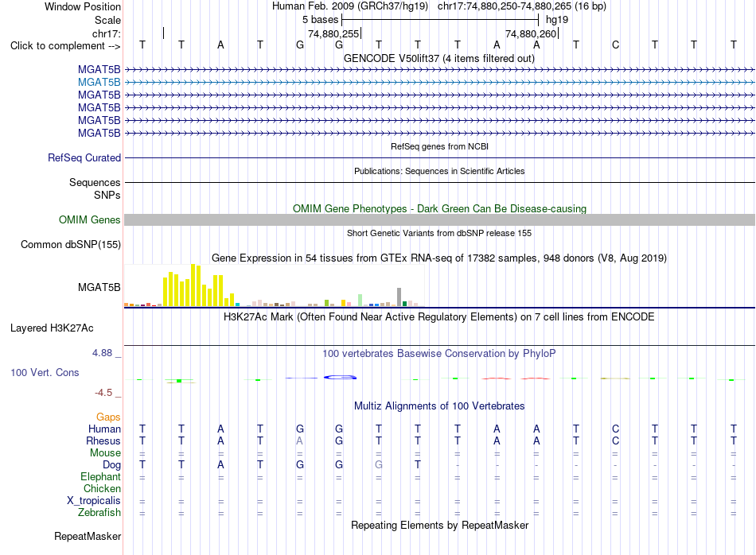Select the light-blue MGAT5B transcript label
This screenshot has height=555, width=756.
[99, 83]
